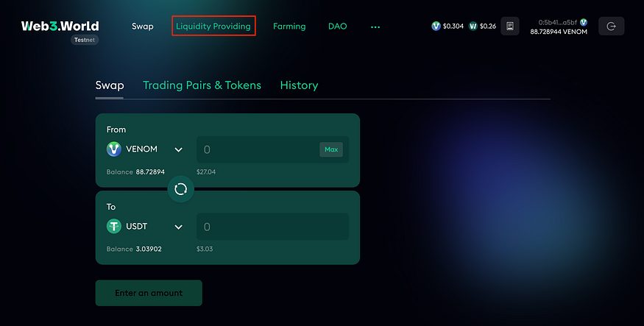Click the 88.728944 VENOM wallet balance
644x326 pixels.
pos(559,32)
